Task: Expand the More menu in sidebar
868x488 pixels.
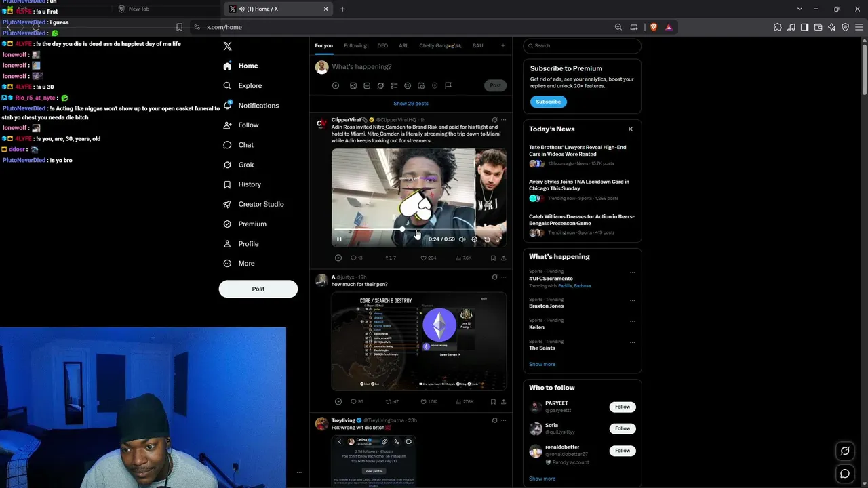Action: (239, 264)
